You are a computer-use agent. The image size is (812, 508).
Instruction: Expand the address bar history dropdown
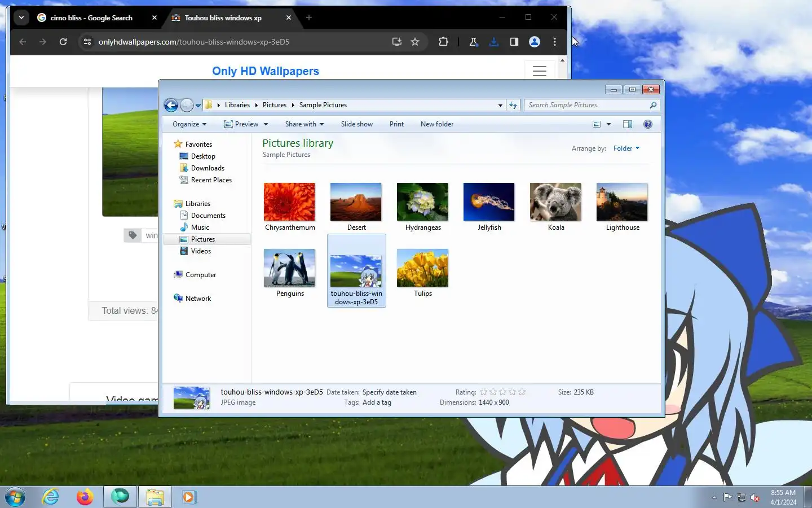(x=500, y=106)
